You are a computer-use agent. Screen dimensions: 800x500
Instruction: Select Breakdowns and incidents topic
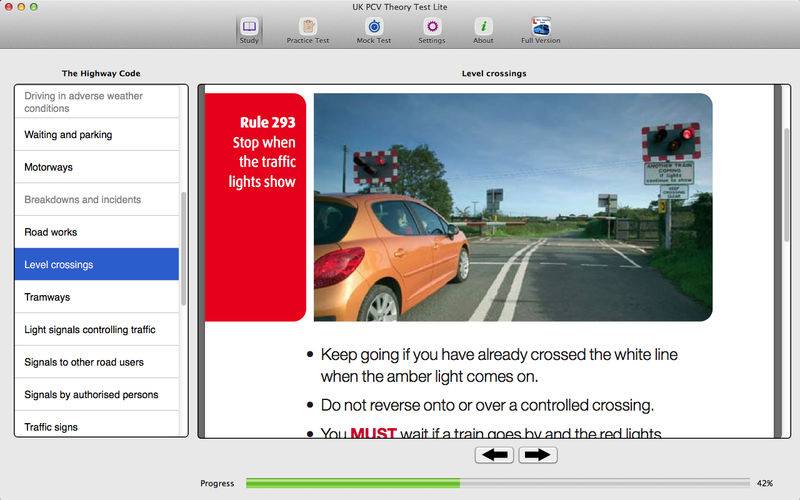tap(97, 200)
